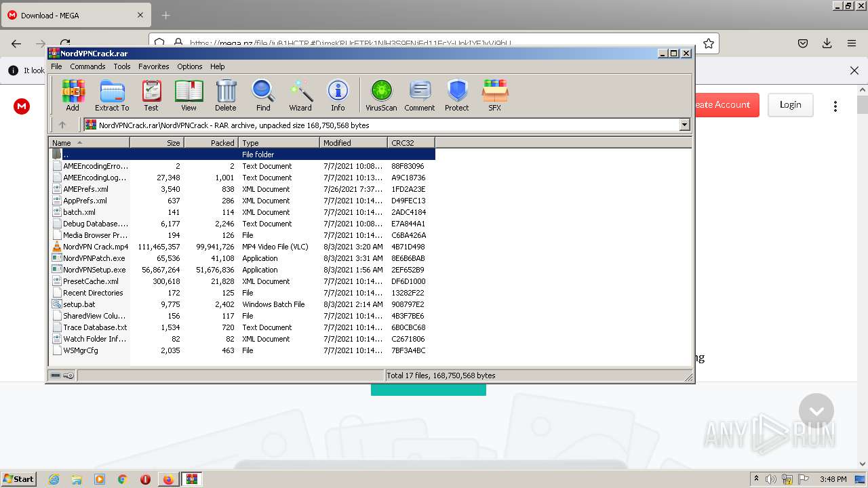Viewport: 868px width, 488px height.
Task: Click the 3:48 PM taskbar clock
Action: [x=833, y=479]
